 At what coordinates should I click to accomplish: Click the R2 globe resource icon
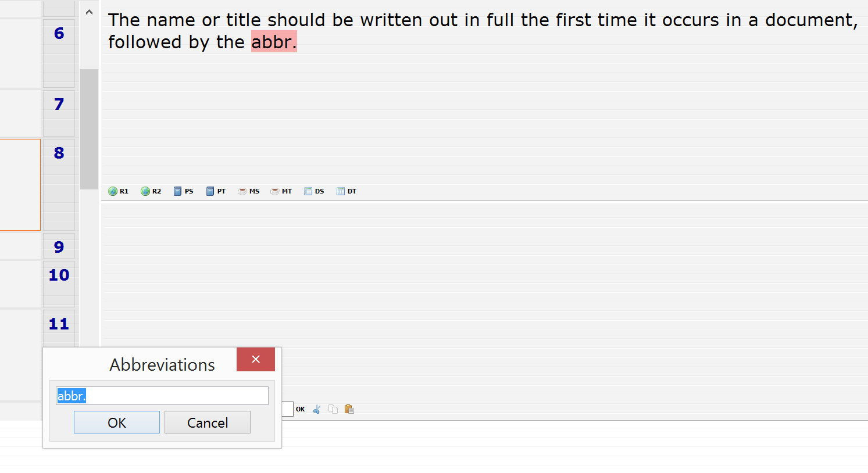pos(146,191)
